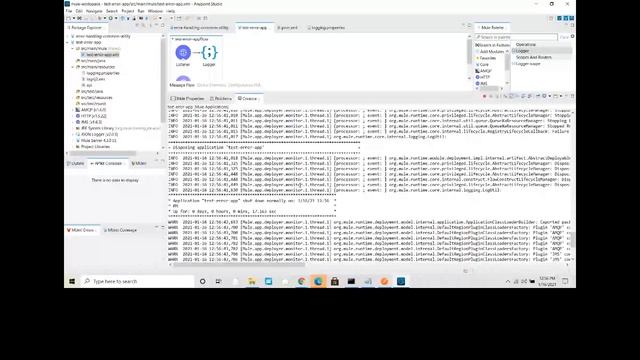The image size is (640, 360).
Task: Click the Windows Start button
Action: pos(72,281)
